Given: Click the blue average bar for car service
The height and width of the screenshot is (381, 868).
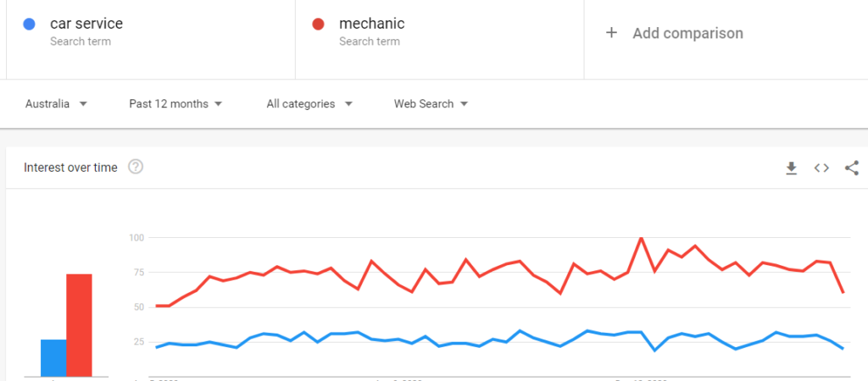Looking at the screenshot, I should (x=53, y=357).
